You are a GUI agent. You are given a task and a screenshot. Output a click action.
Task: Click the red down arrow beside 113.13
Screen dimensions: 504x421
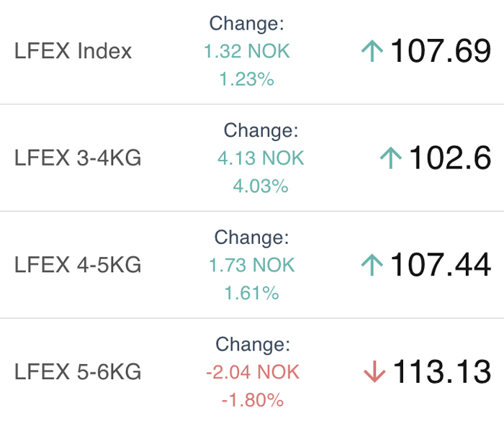pyautogui.click(x=374, y=372)
